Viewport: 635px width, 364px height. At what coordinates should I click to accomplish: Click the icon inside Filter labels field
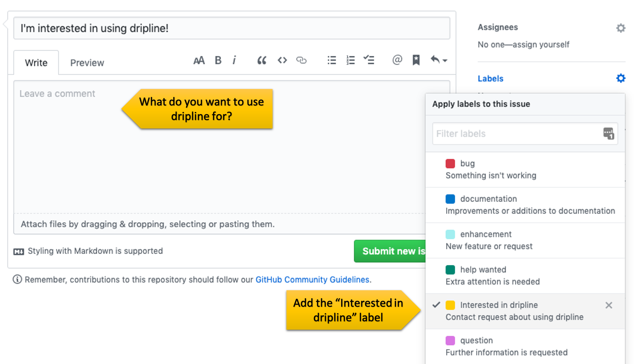point(608,133)
